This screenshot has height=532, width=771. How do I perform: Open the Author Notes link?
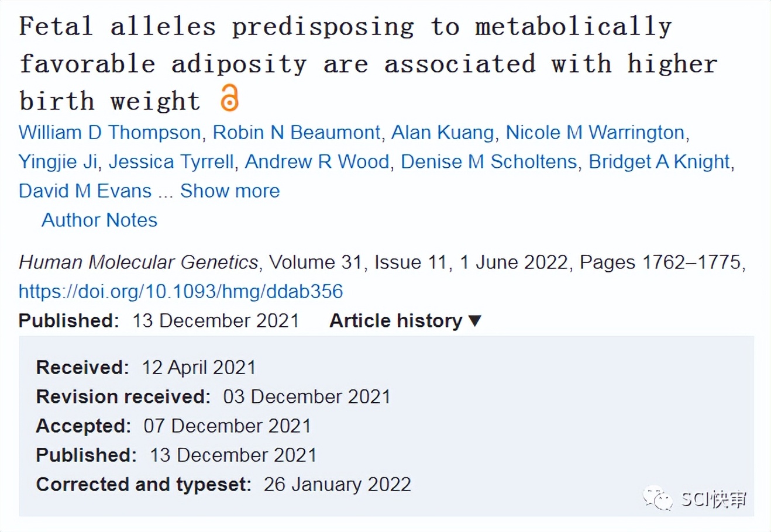[99, 220]
